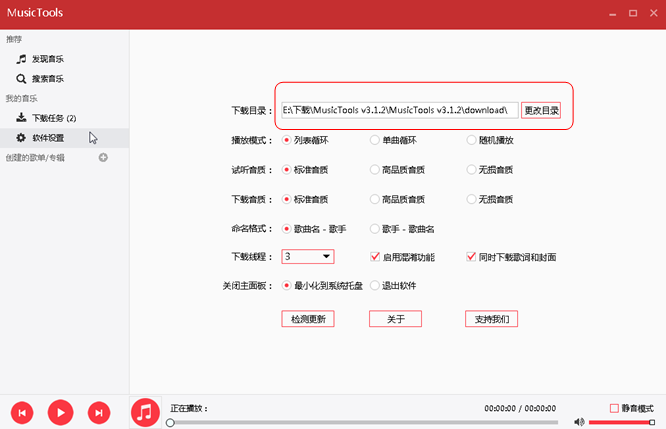Image resolution: width=666 pixels, height=429 pixels.
Task: Click the music note icon beside 发现音乐
Action: [x=21, y=59]
